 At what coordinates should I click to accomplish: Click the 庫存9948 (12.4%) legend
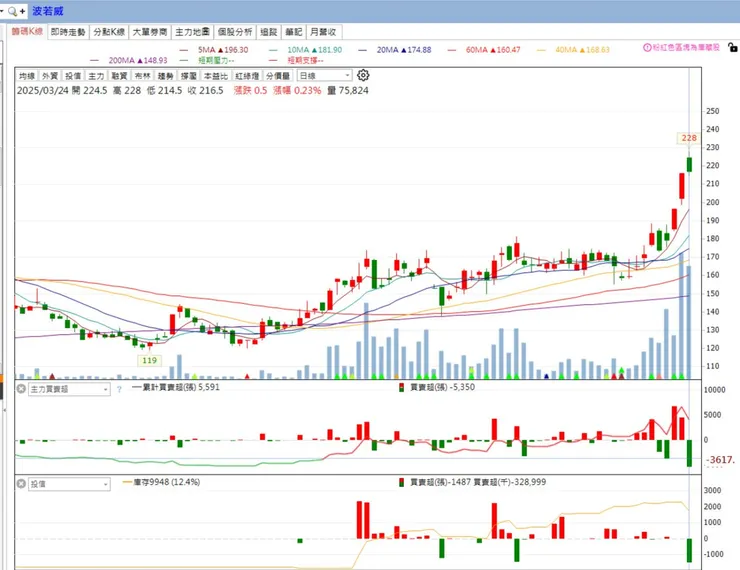[x=161, y=482]
